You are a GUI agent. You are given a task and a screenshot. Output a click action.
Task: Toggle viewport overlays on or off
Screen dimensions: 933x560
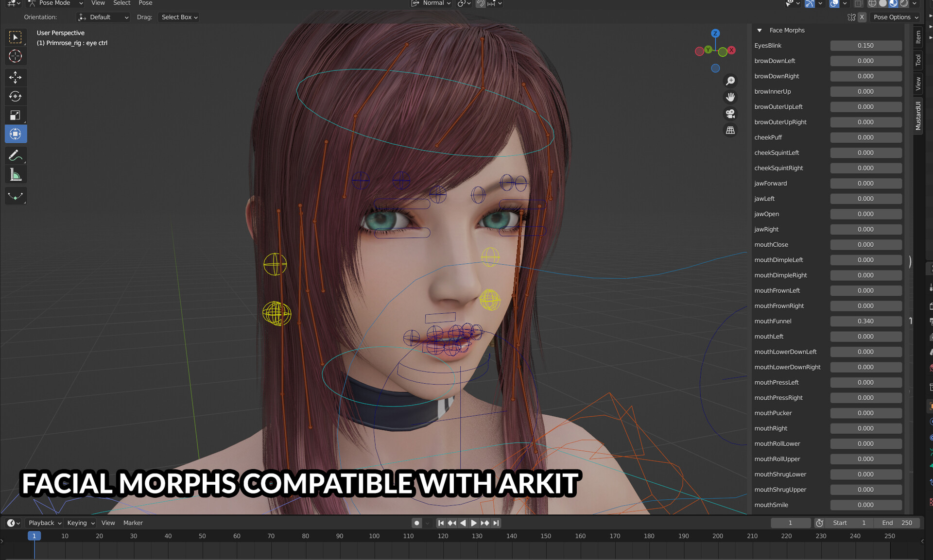click(x=834, y=3)
